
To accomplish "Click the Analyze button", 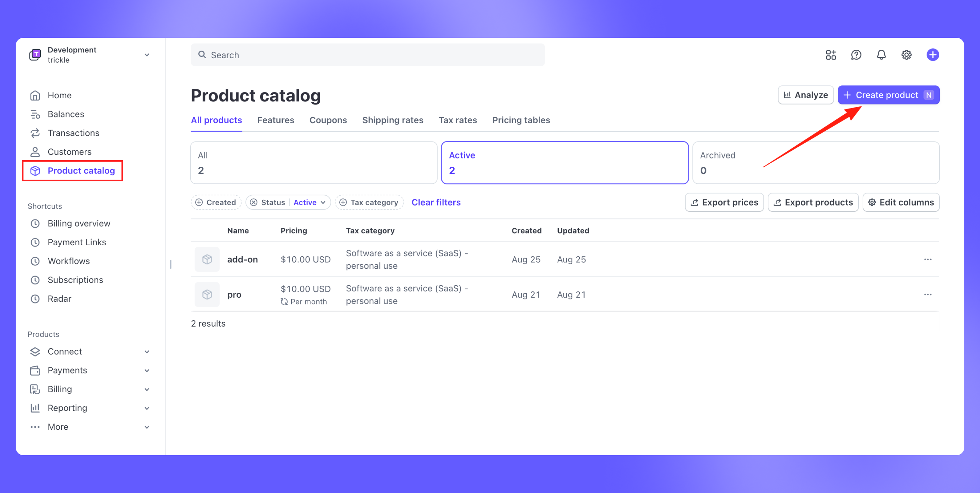I will click(805, 95).
